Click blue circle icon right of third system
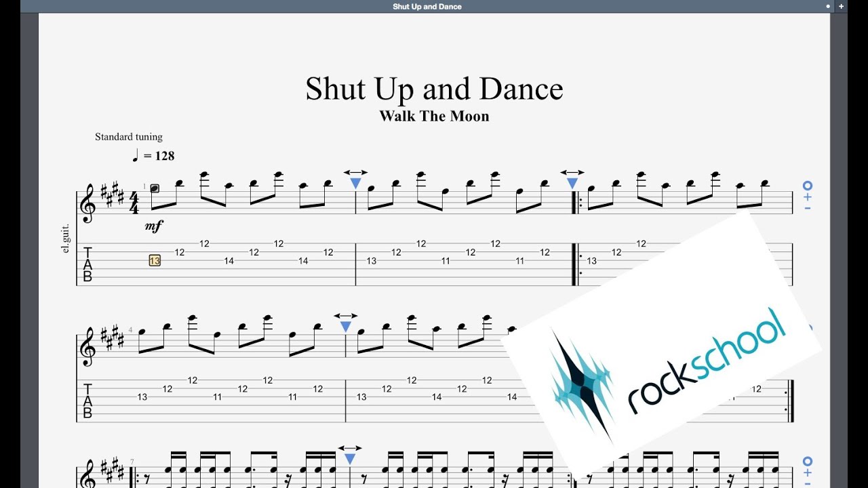This screenshot has height=488, width=868. tap(808, 461)
